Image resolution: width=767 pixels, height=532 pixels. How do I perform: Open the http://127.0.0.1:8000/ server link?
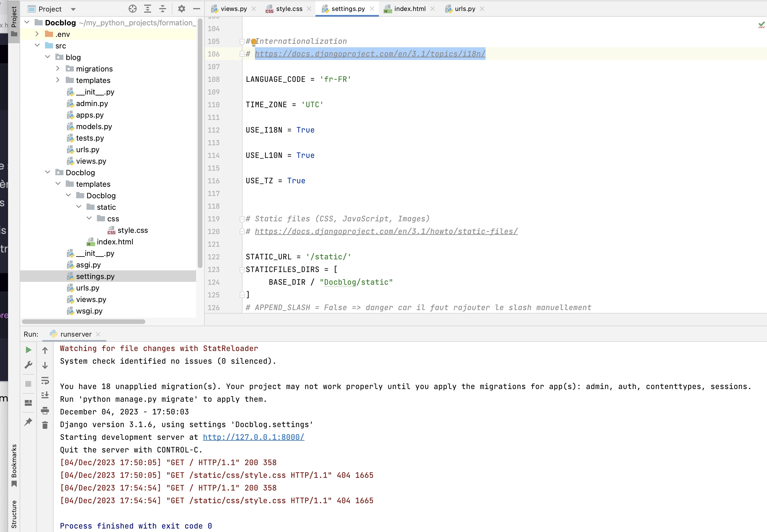click(x=253, y=437)
